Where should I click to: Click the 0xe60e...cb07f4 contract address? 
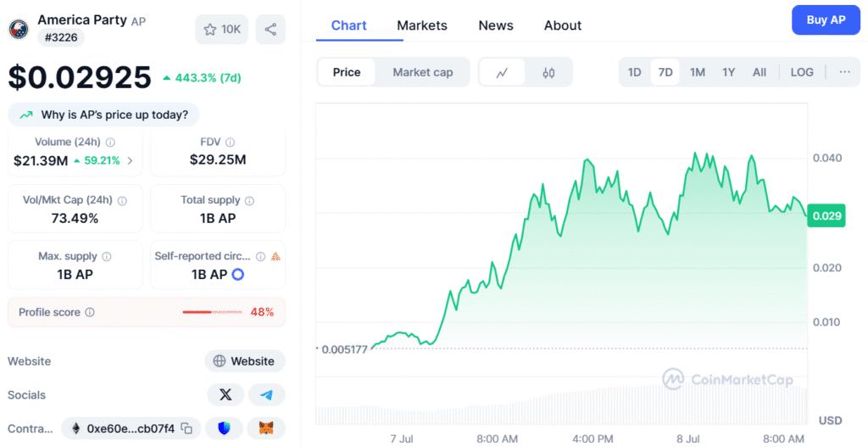[x=131, y=428]
